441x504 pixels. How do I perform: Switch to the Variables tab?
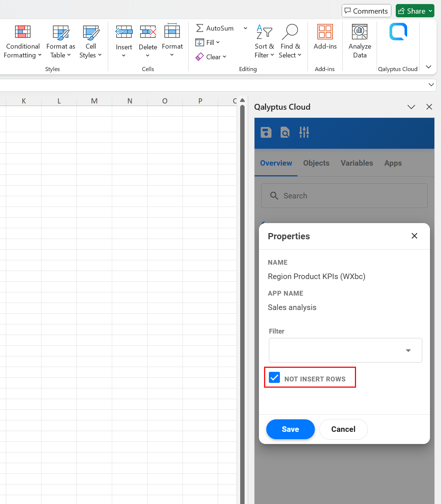356,163
